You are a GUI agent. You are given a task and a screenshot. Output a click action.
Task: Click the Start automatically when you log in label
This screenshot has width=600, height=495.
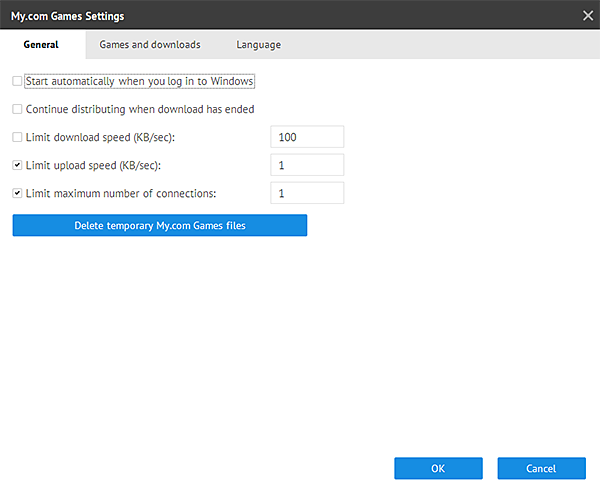click(140, 81)
